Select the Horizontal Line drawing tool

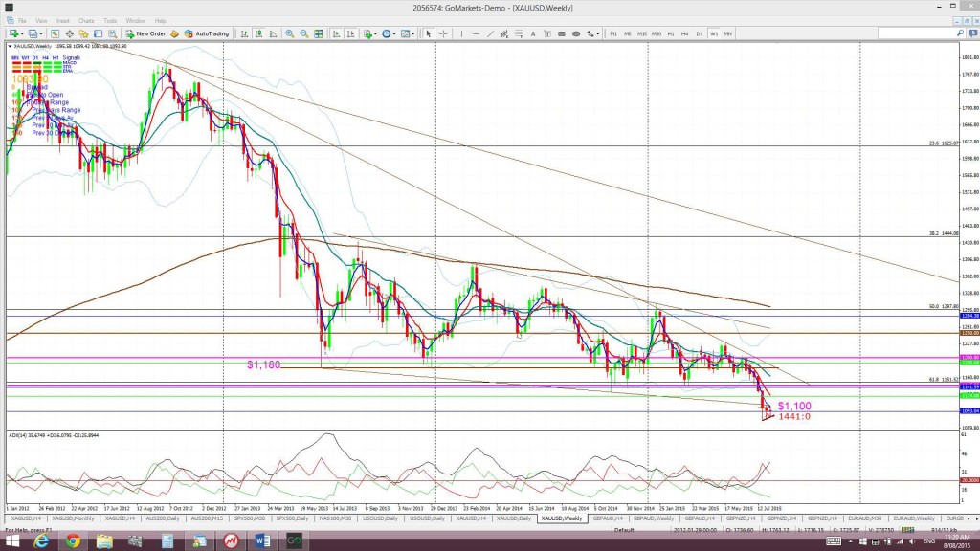click(476, 33)
